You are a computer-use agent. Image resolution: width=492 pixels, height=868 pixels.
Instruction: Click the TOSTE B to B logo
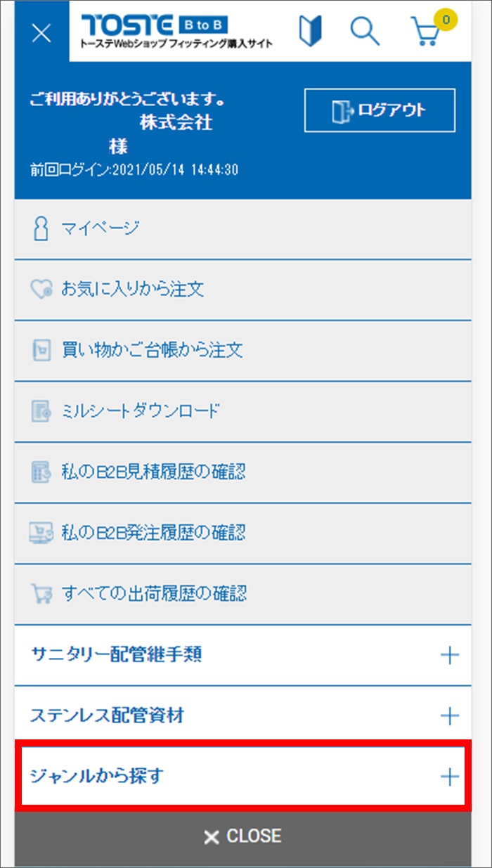(x=177, y=32)
